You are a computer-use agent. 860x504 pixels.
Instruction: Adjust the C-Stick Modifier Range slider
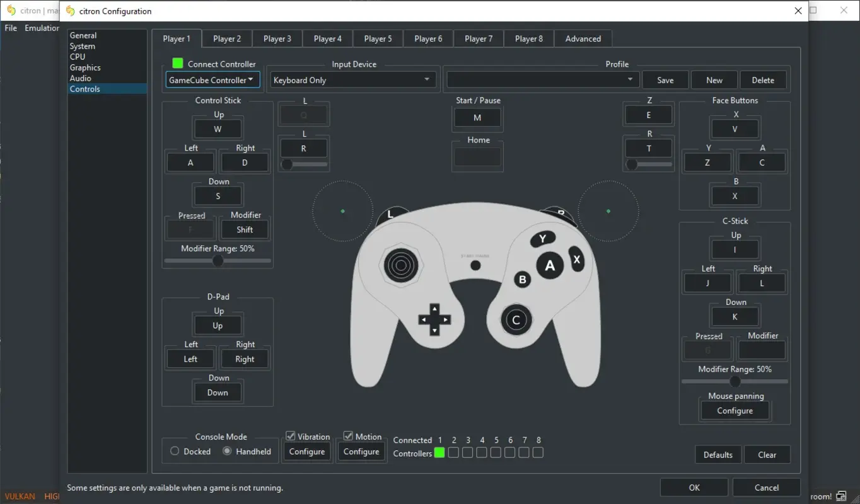(735, 381)
